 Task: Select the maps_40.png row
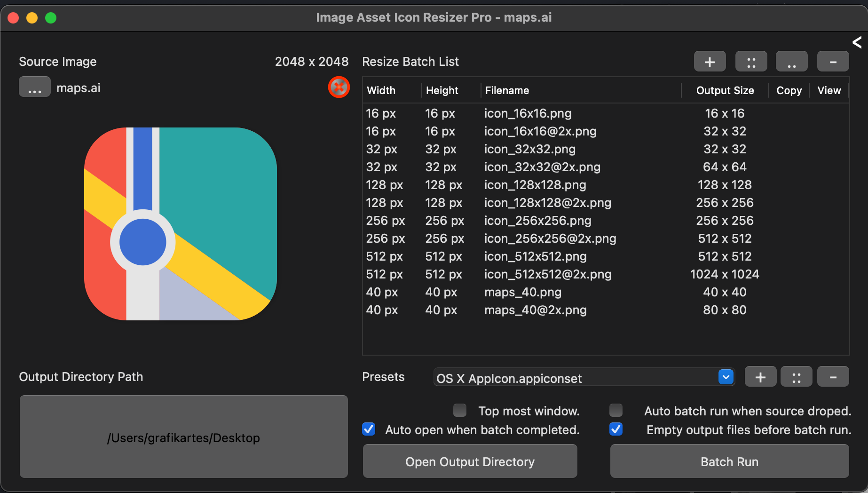(x=606, y=292)
